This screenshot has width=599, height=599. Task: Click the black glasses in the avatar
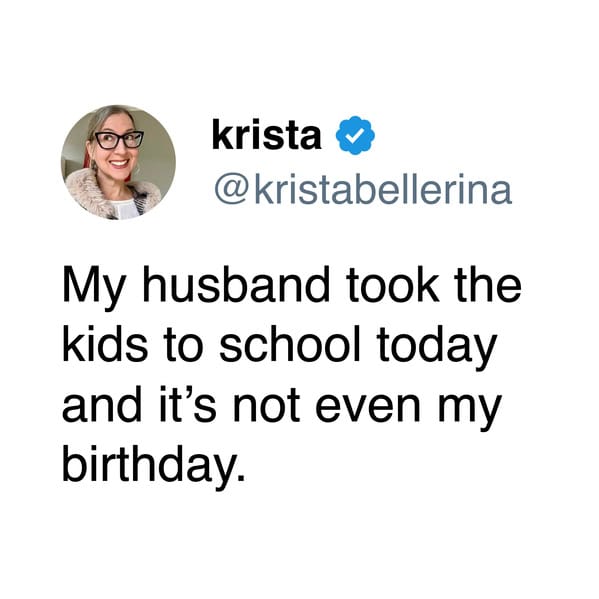point(119,140)
